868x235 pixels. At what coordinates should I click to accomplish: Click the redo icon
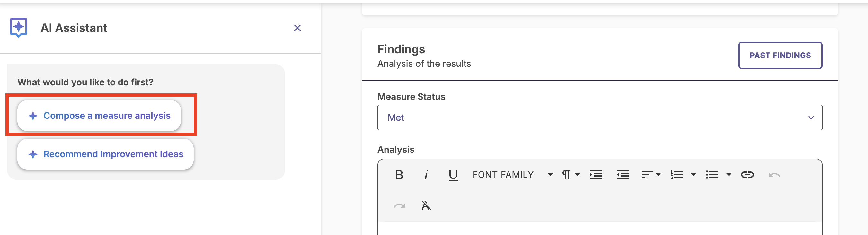399,206
